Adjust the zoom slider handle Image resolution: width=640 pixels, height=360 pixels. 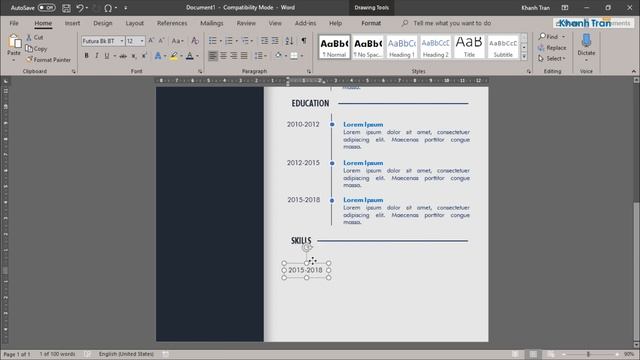pyautogui.click(x=588, y=354)
